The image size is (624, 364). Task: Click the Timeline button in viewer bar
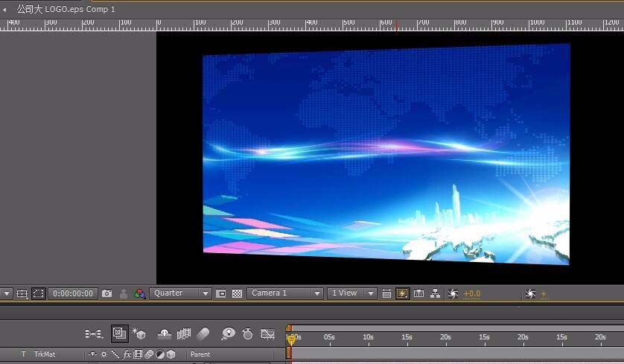(x=418, y=293)
